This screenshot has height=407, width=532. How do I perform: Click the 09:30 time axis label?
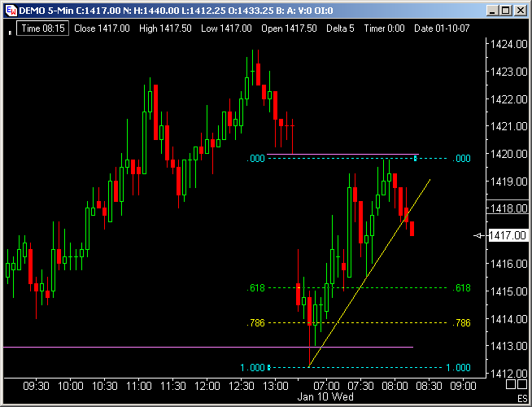click(x=36, y=386)
